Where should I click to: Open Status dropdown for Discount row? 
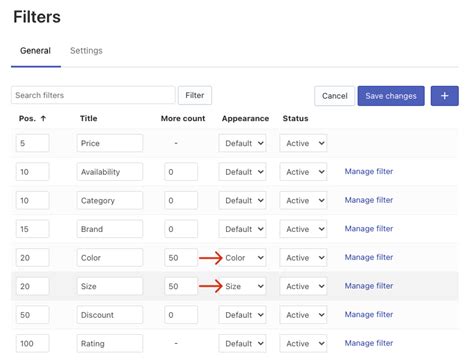303,315
